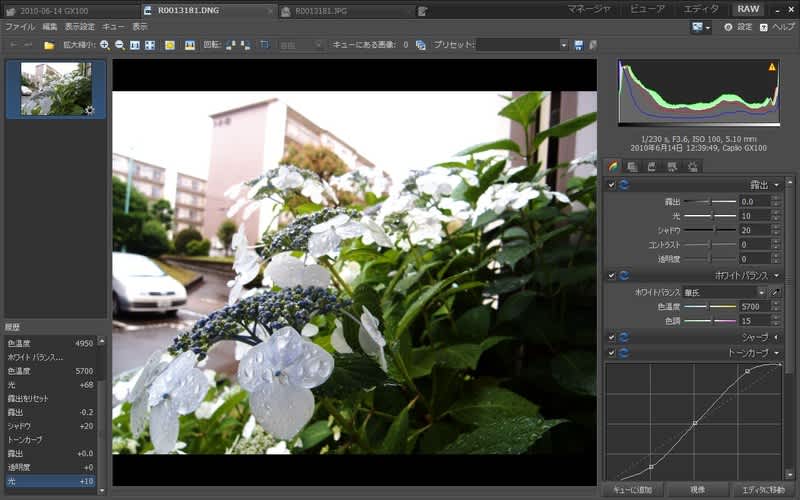Reset the ホワイトバランス section with refresh icon

pyautogui.click(x=624, y=276)
